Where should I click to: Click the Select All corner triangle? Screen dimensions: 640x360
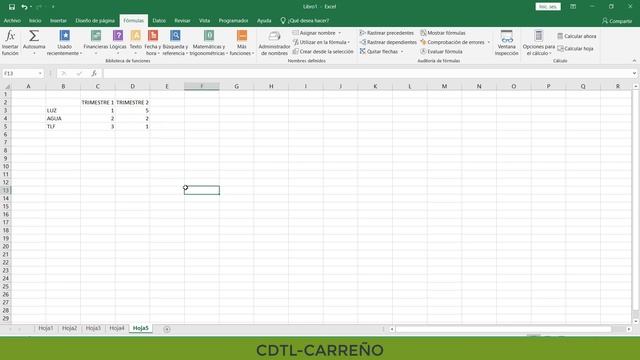[x=7, y=86]
